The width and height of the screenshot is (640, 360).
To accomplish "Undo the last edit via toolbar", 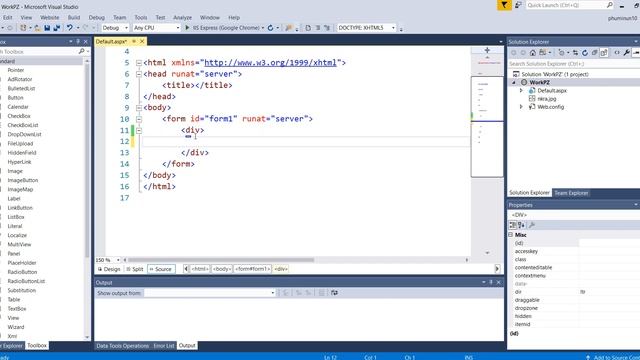I will [70, 28].
